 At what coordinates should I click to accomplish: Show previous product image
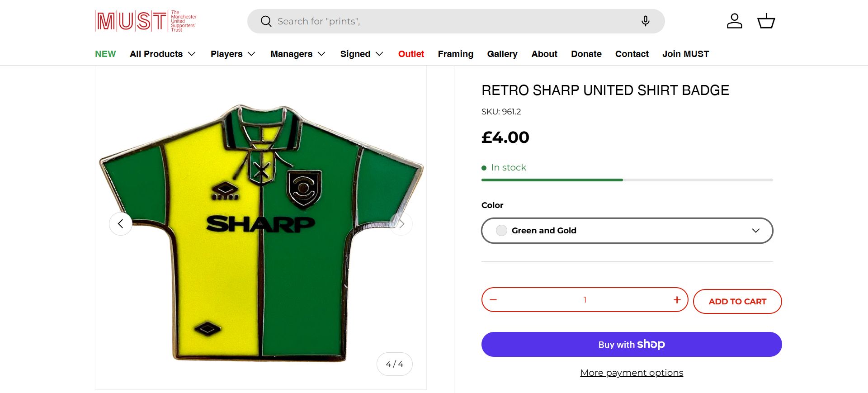121,224
